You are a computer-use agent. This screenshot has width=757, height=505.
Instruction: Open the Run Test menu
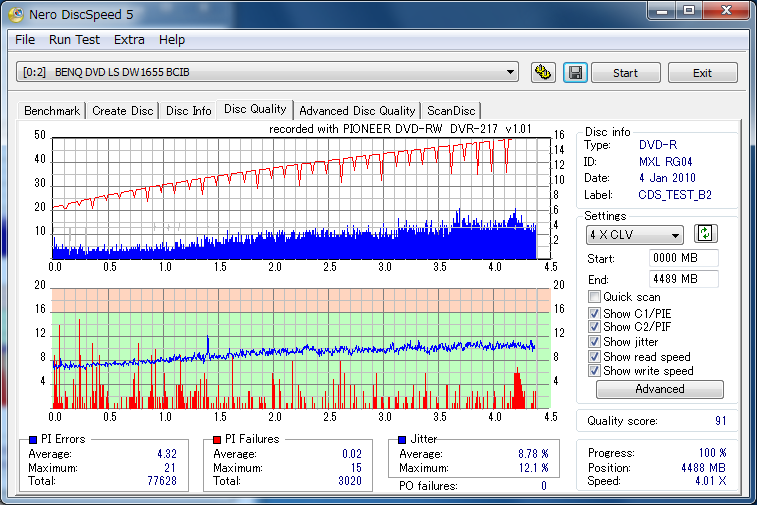point(74,40)
